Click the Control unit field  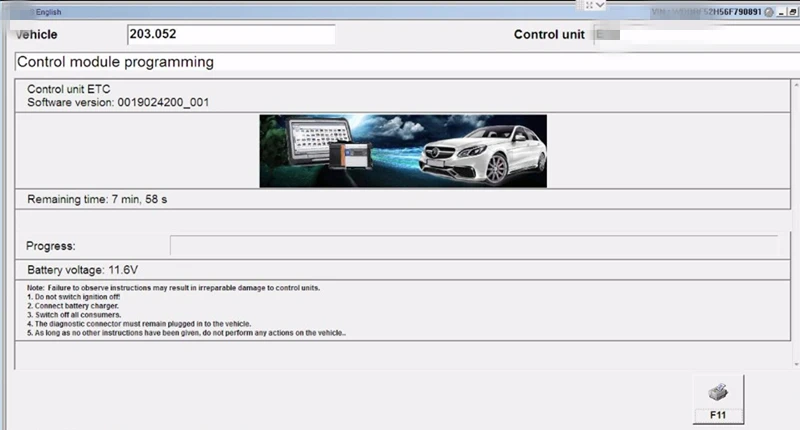click(x=696, y=34)
